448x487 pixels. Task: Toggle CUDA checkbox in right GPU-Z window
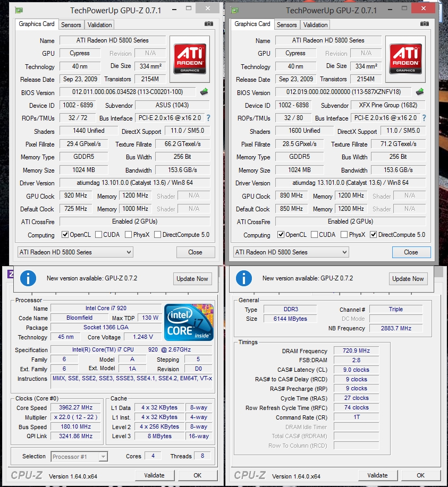(314, 235)
